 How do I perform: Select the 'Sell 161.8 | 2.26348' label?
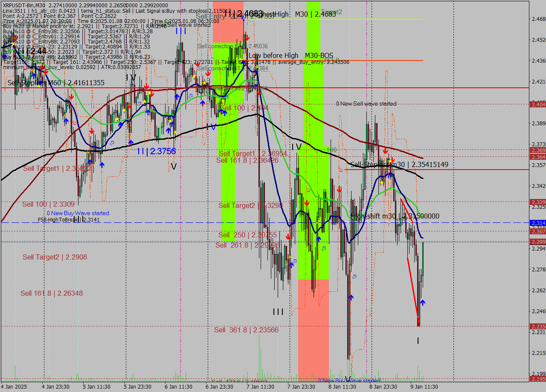coord(52,293)
